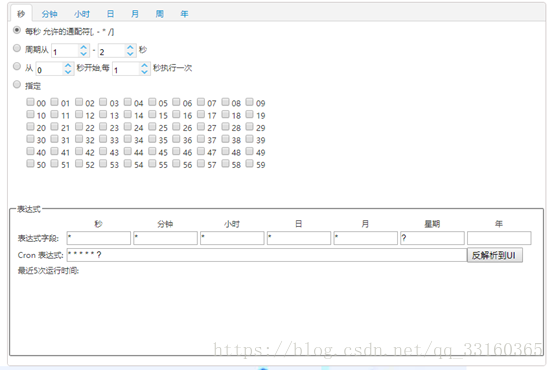Decrease the 秒执行一次 interval spinner

144,71
